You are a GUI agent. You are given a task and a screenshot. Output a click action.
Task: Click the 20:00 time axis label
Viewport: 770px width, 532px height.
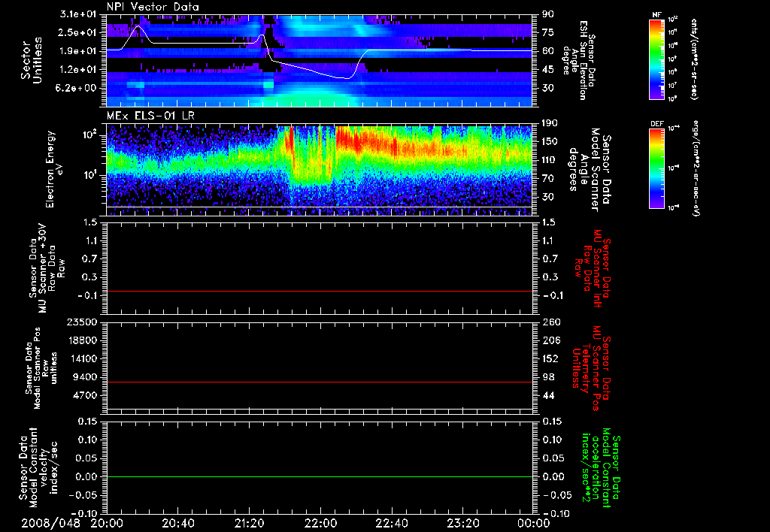[108, 523]
